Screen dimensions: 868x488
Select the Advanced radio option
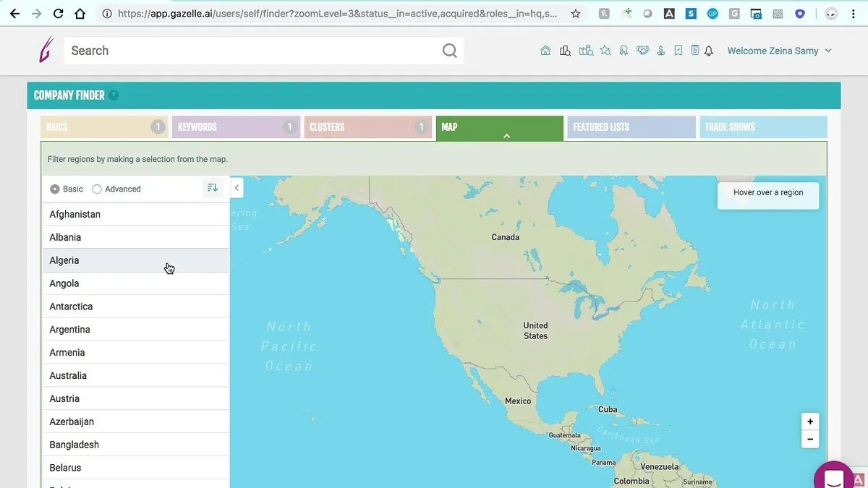pyautogui.click(x=97, y=189)
